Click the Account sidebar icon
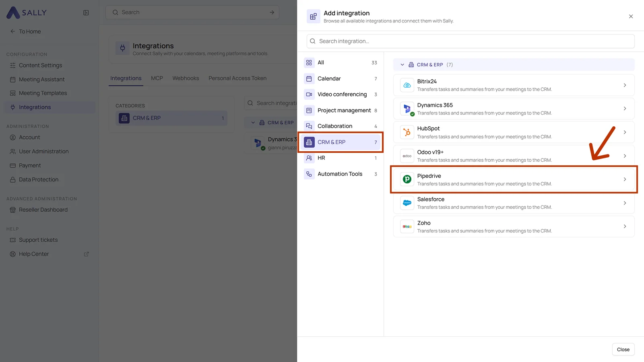The height and width of the screenshot is (362, 644). (13, 138)
